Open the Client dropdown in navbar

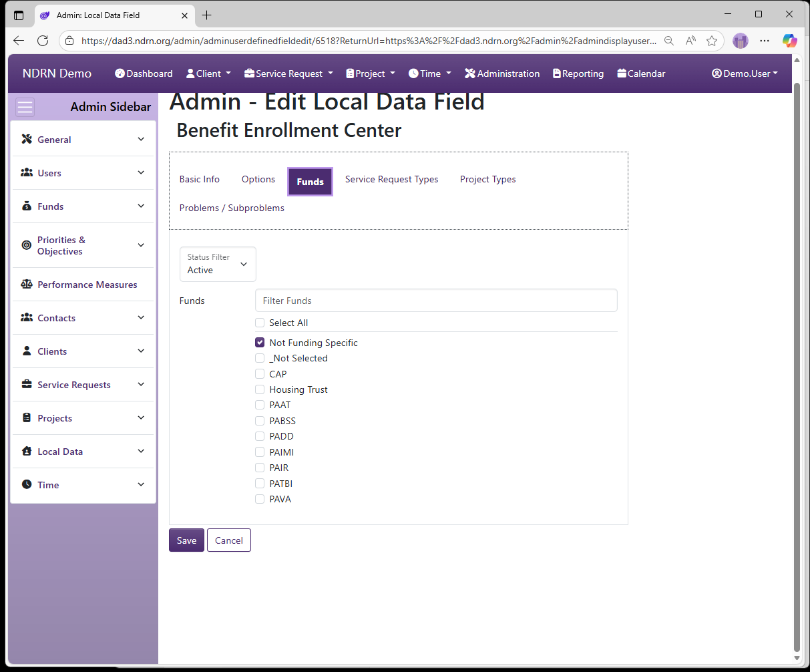208,73
